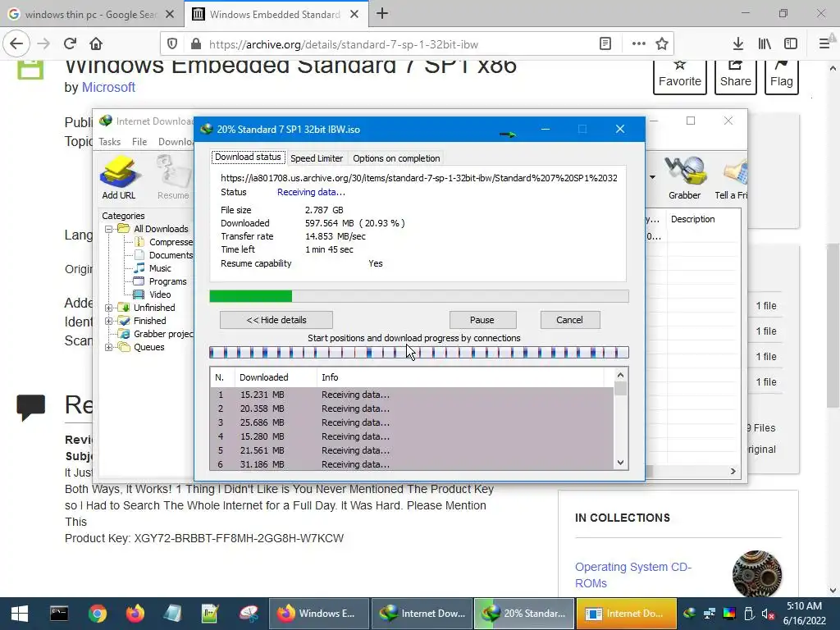Viewport: 840px width, 630px height.
Task: Go to Firefox home page icon
Action: pos(96,44)
